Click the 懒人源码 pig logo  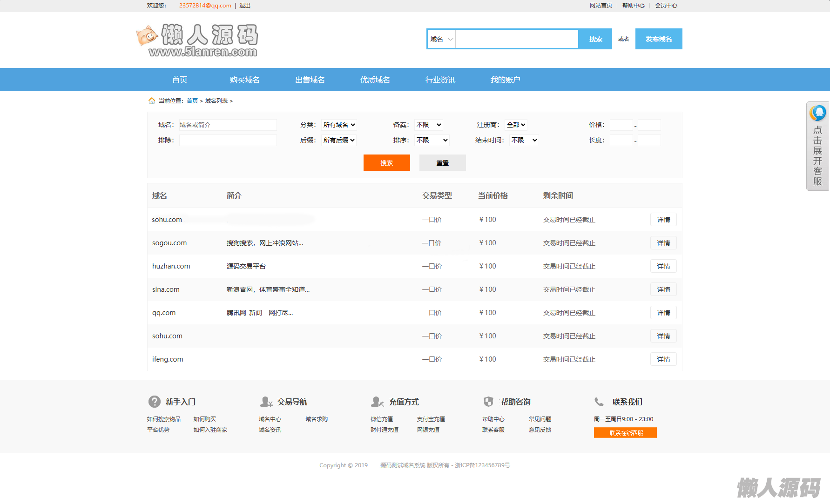click(197, 40)
